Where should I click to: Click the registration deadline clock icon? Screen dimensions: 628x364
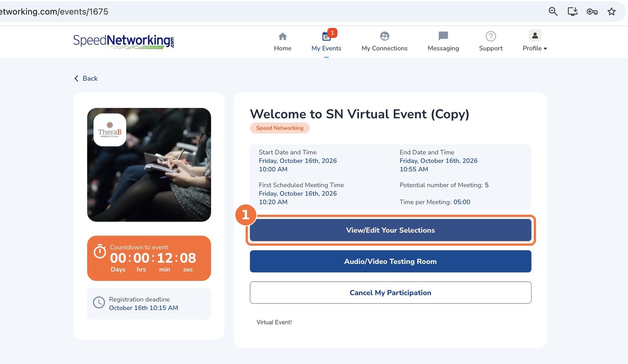(99, 302)
